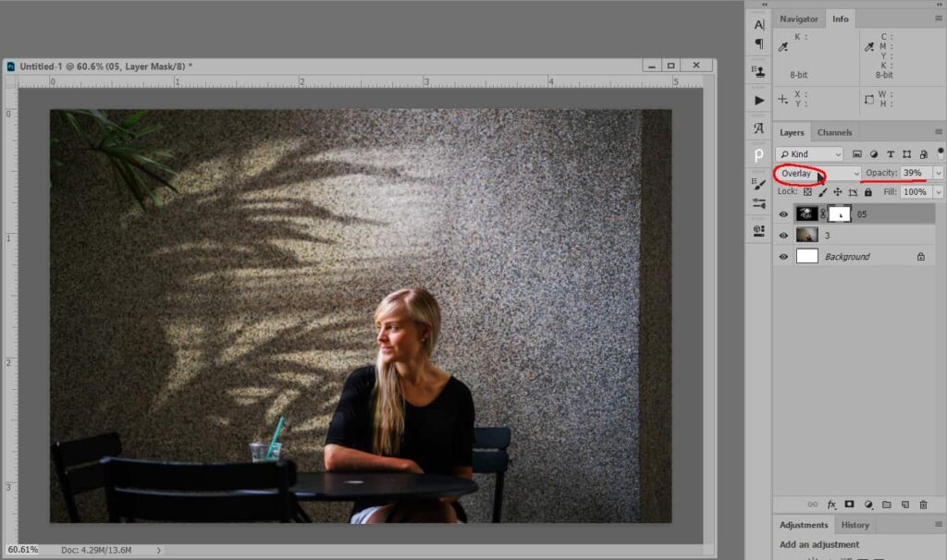This screenshot has width=947, height=560.
Task: Open the Actions panel play icon
Action: (759, 100)
